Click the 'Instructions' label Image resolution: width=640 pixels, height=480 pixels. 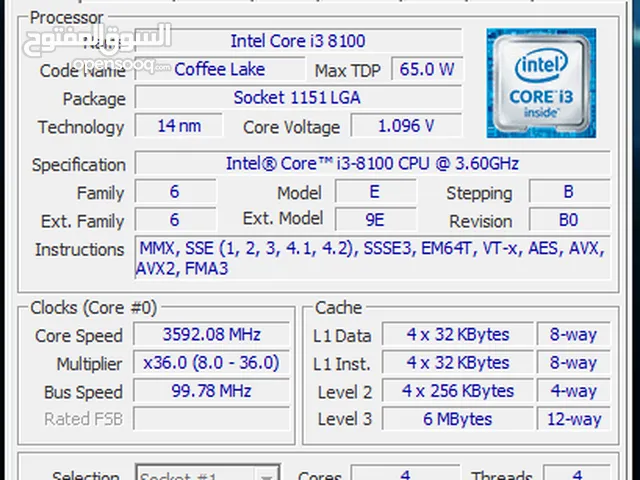[80, 249]
